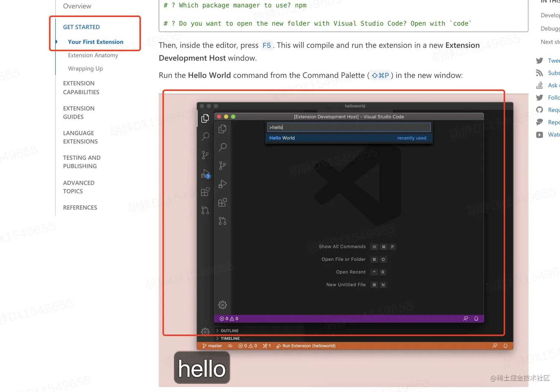
Task: Expand EXTENSION GUIDES nav section
Action: coord(79,113)
